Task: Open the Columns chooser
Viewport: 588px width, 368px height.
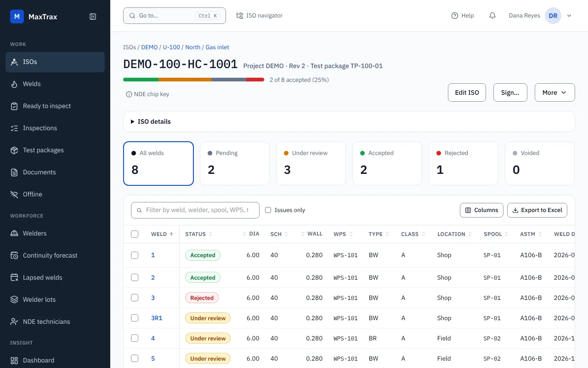Action: 481,210
